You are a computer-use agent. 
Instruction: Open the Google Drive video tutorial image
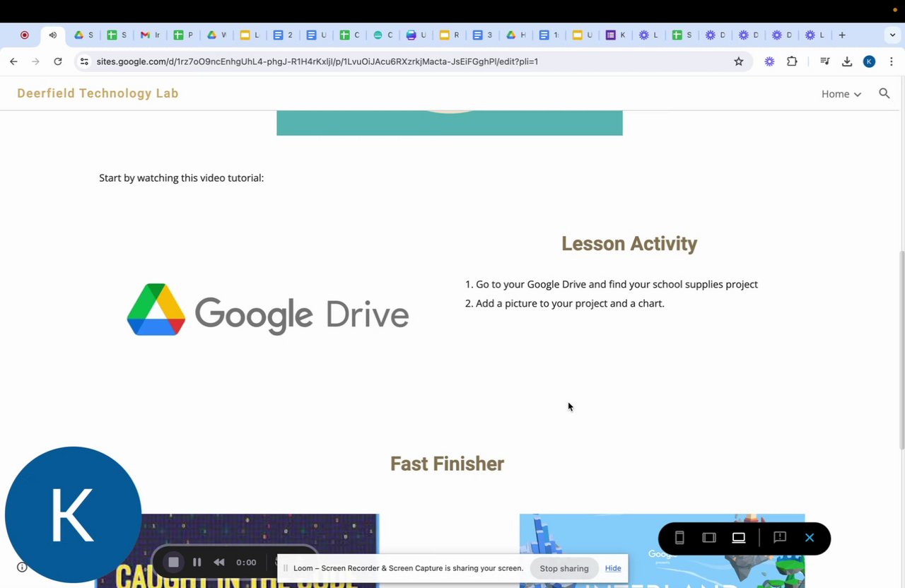(268, 310)
